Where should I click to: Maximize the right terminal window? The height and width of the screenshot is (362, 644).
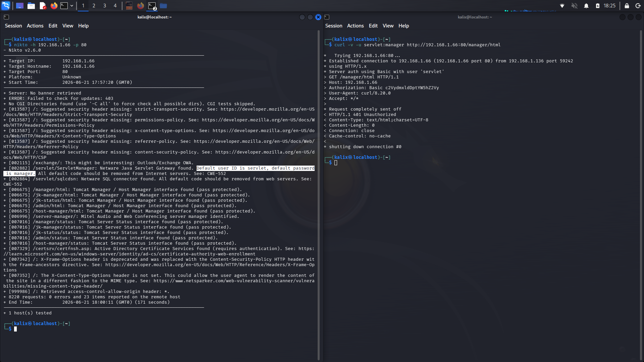(631, 17)
